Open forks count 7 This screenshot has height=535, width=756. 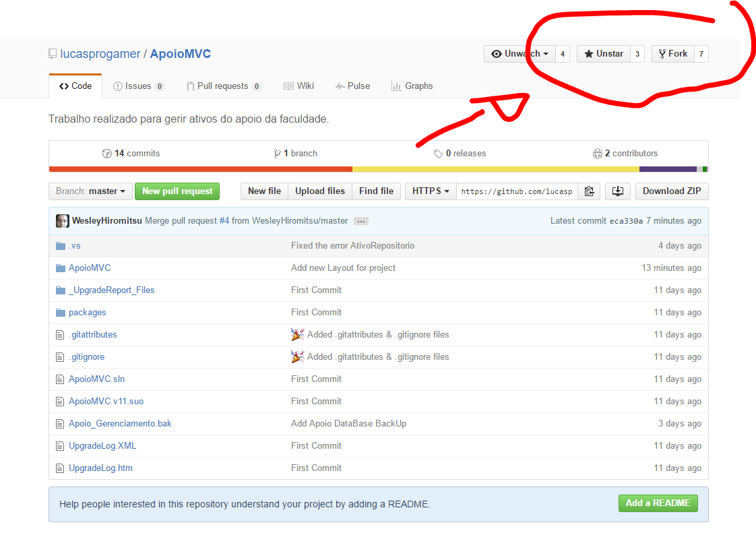point(701,54)
